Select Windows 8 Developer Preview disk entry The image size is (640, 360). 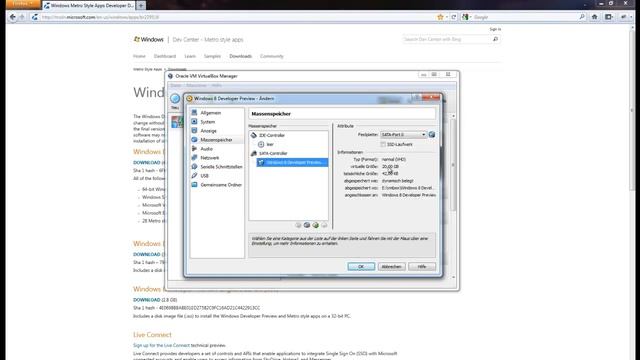[292, 162]
